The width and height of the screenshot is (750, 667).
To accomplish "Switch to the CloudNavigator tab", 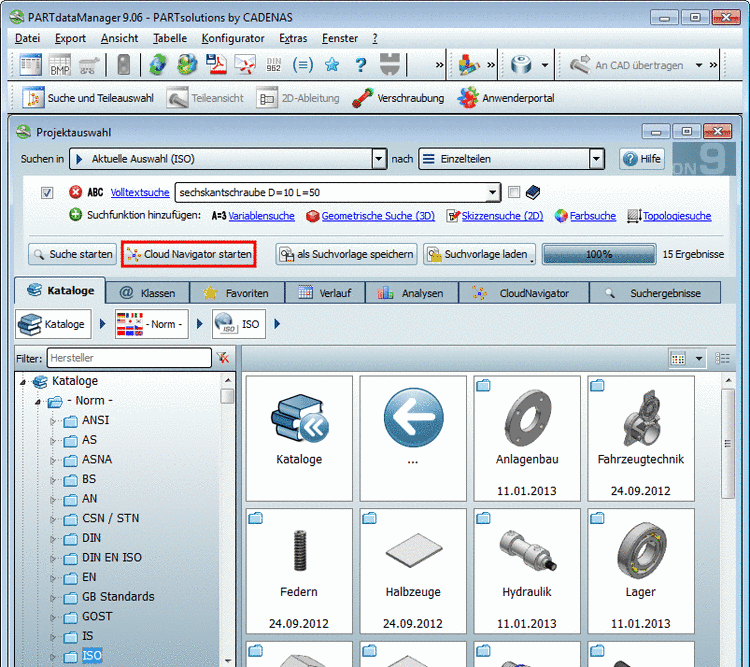I will coord(523,293).
